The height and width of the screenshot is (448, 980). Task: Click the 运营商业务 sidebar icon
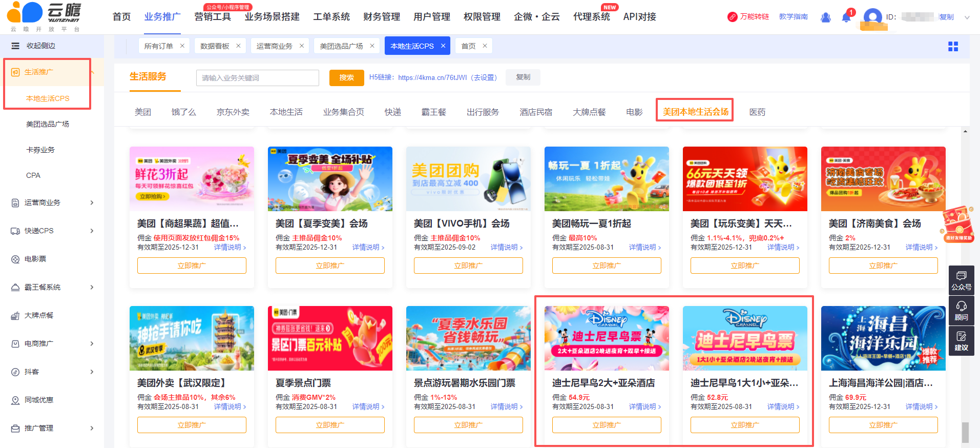tap(15, 202)
